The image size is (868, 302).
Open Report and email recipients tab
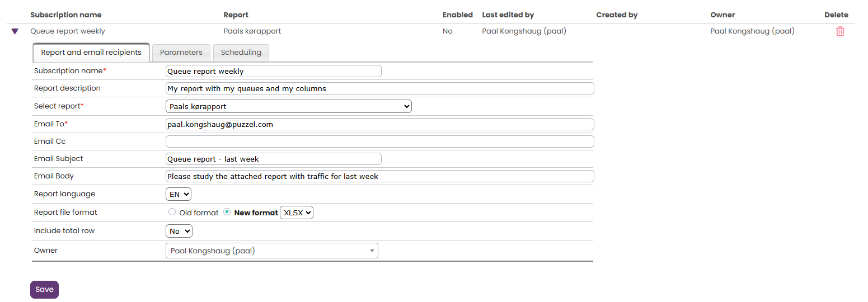[x=91, y=53]
